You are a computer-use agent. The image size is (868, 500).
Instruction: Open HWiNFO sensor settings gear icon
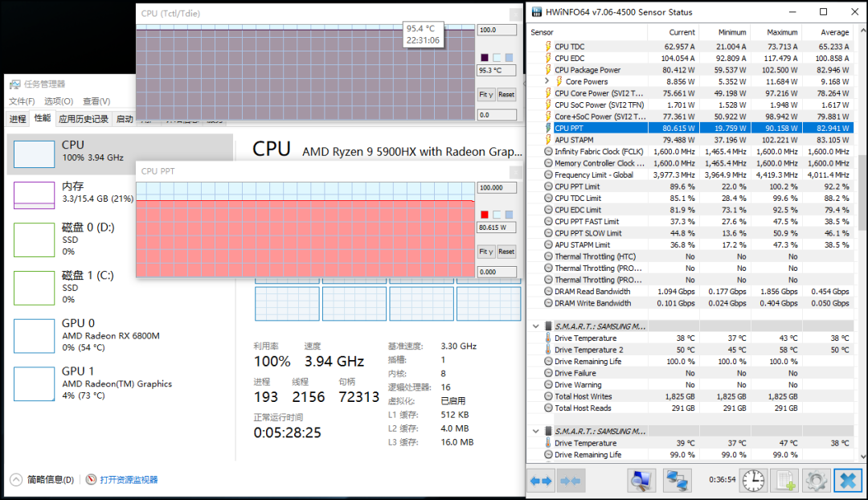tap(815, 481)
